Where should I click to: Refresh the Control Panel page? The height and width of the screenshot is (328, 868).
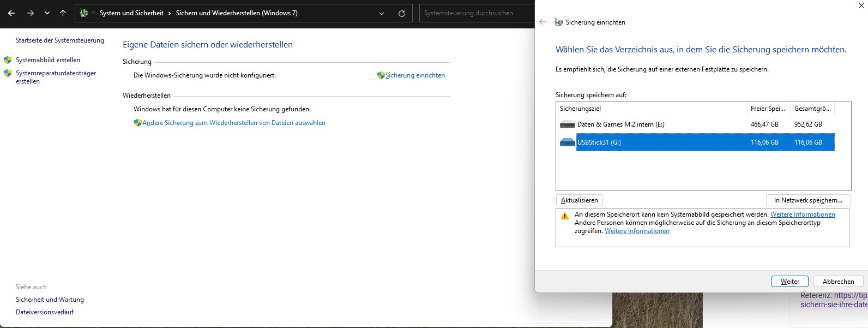point(402,13)
